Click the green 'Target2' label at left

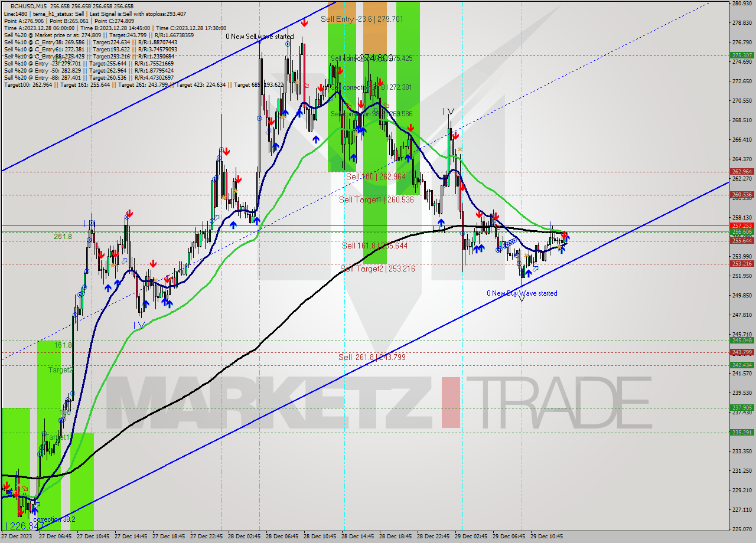(60, 369)
